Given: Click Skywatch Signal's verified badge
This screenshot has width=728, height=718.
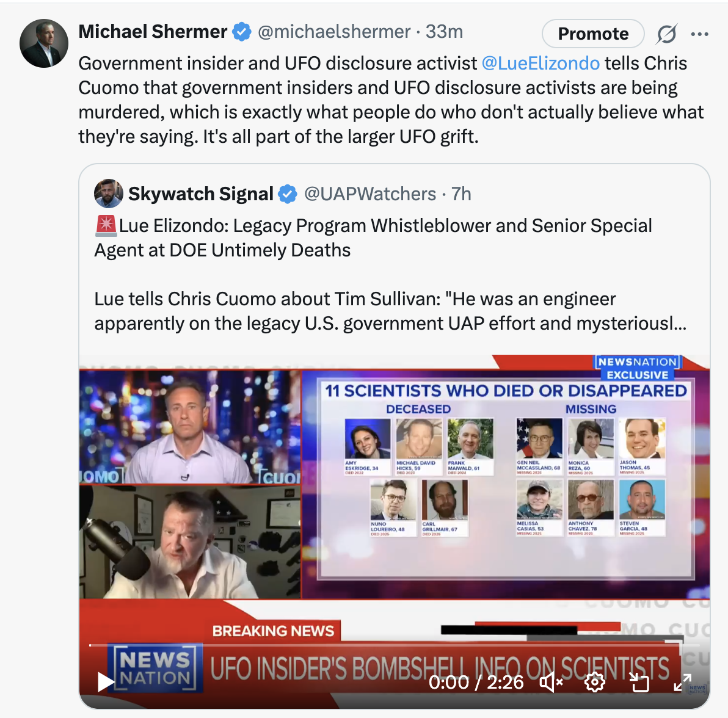Looking at the screenshot, I should click(288, 194).
